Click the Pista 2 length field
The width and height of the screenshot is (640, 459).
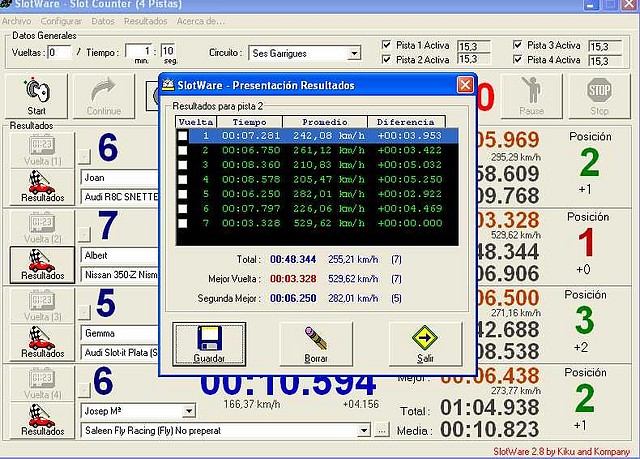tap(473, 60)
